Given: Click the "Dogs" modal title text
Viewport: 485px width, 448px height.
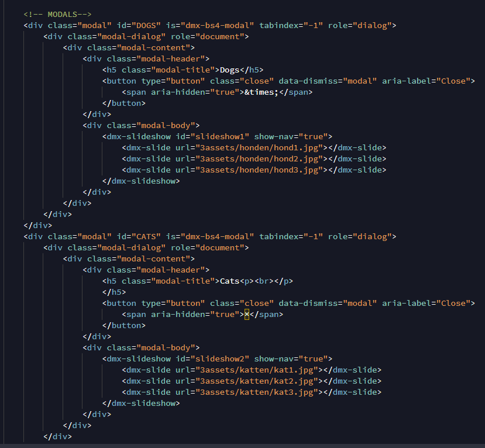Looking at the screenshot, I should [229, 70].
